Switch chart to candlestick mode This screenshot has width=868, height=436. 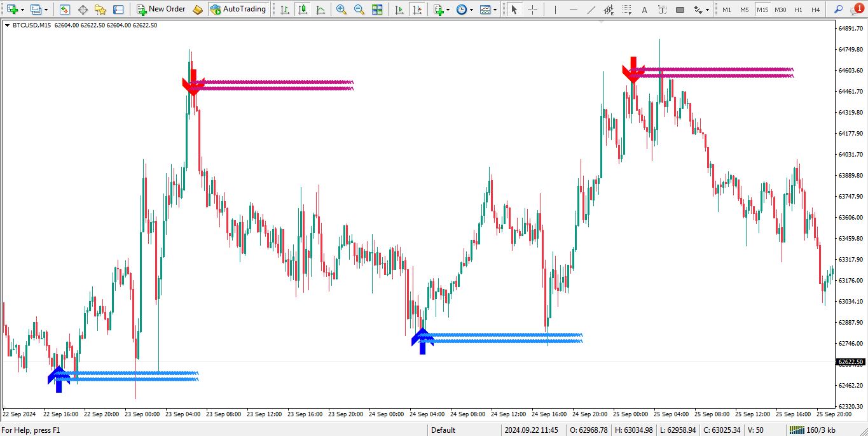pyautogui.click(x=303, y=10)
